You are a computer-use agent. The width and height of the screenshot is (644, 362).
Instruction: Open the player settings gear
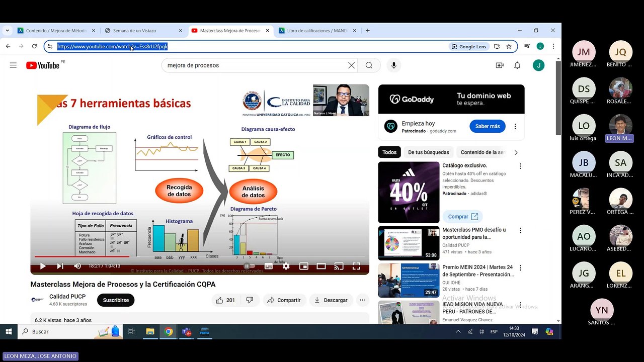point(286,266)
